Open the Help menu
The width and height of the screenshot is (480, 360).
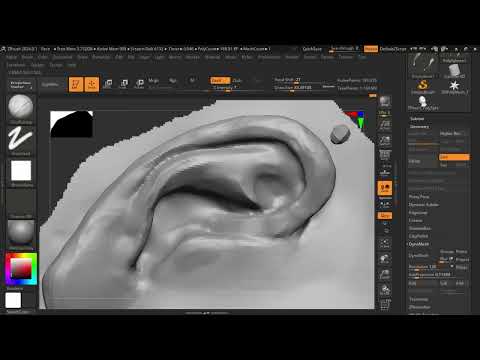tap(71, 65)
